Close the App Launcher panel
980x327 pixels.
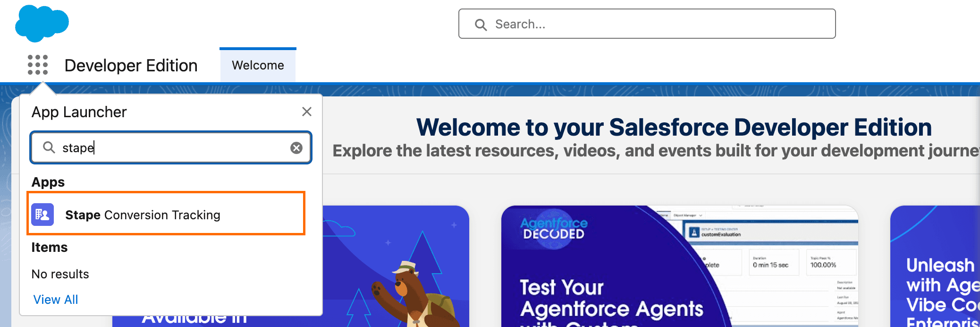click(x=307, y=112)
